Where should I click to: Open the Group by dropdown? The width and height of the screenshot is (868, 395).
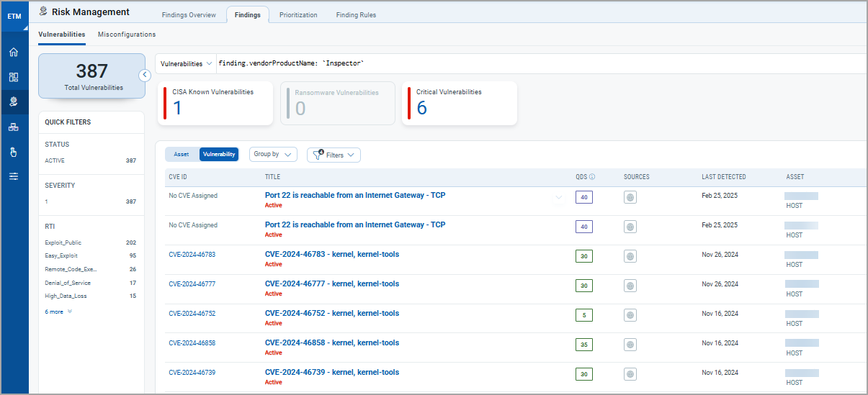273,155
